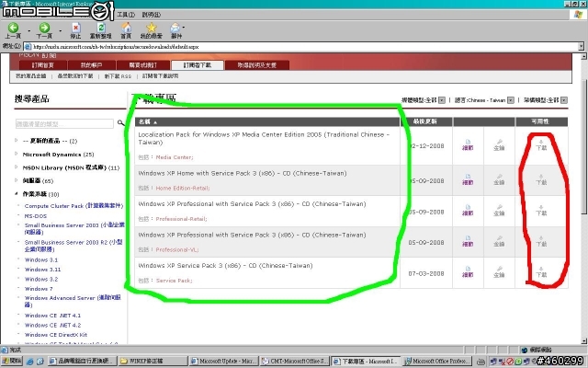This screenshot has width=588, height=368.
Task: Open the Help (說明) menu
Action: coord(151,15)
